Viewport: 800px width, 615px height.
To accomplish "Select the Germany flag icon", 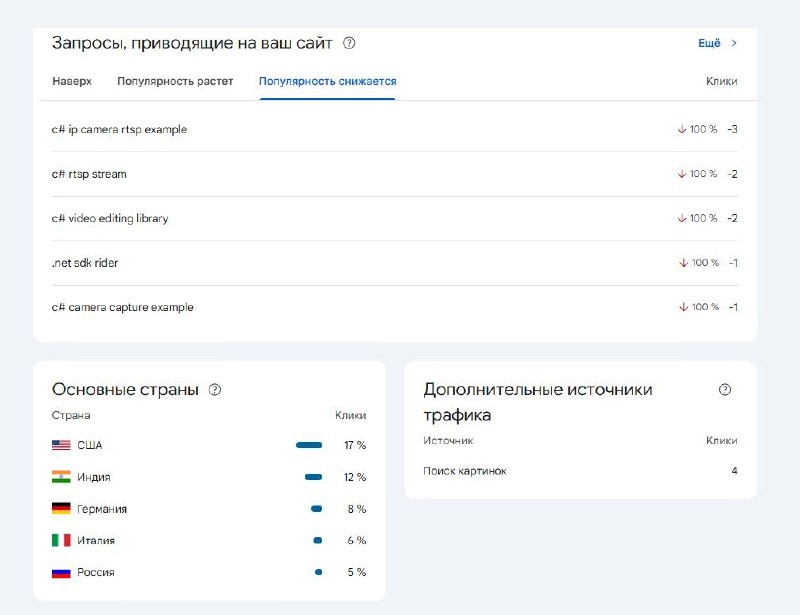I will (60, 508).
